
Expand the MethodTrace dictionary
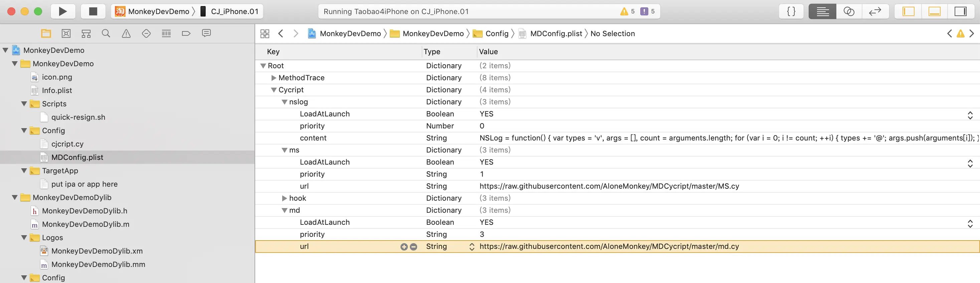(274, 78)
